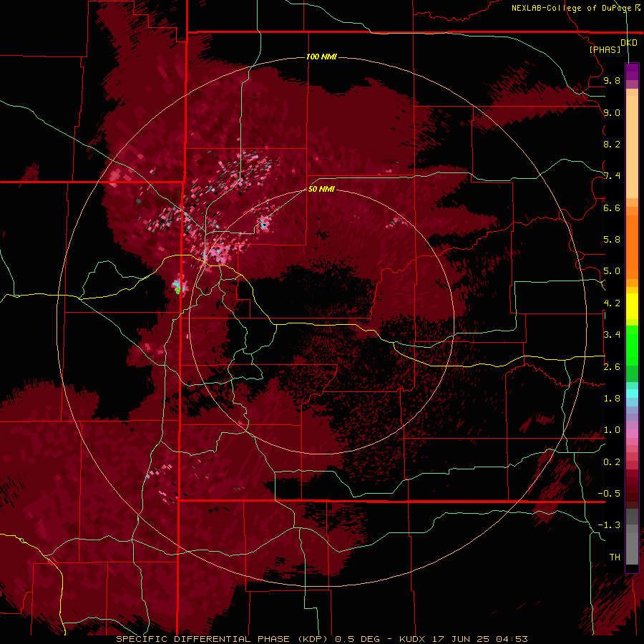Click the 100 NMI range ring label
Image resolution: width=644 pixels, height=644 pixels.
point(321,57)
